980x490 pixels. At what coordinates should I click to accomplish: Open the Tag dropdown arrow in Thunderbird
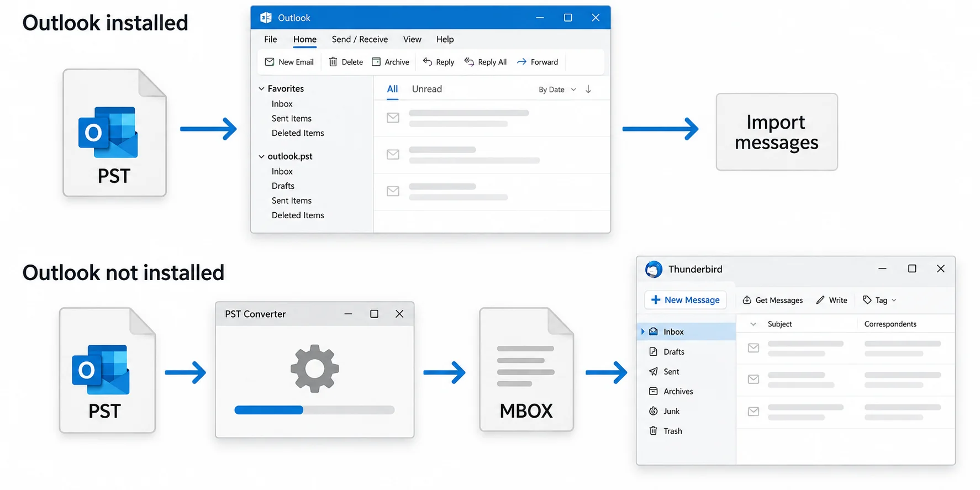click(x=894, y=300)
